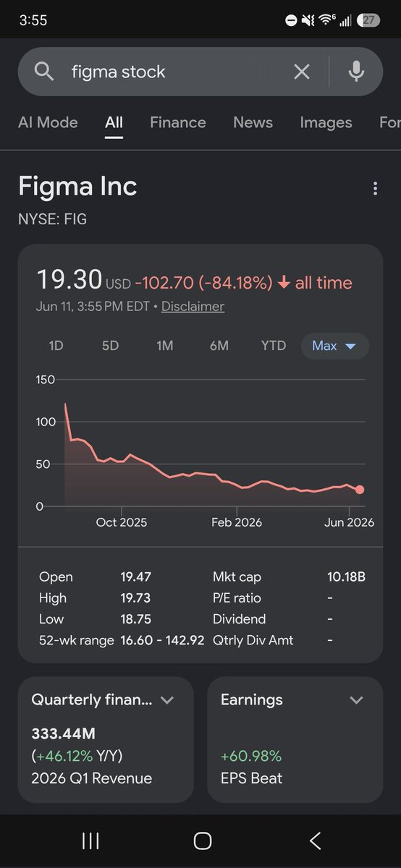The image size is (401, 868).
Task: Expand the Earnings card chevron
Action: click(x=356, y=700)
